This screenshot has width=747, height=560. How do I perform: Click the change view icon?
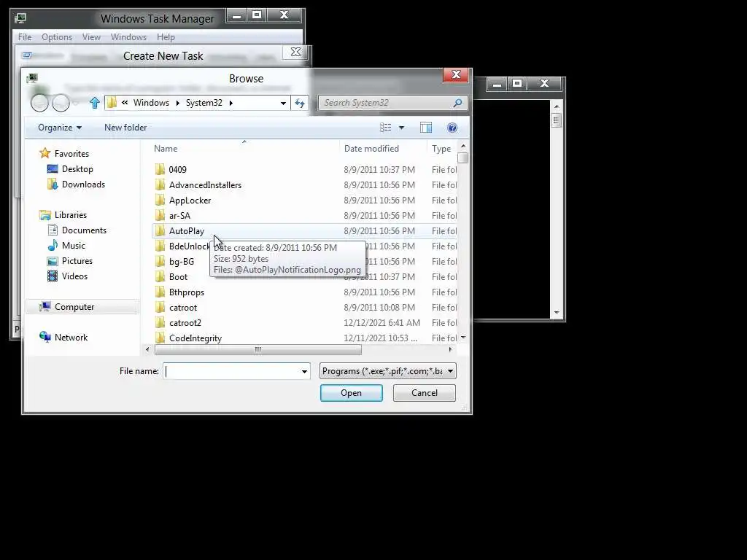coord(385,128)
